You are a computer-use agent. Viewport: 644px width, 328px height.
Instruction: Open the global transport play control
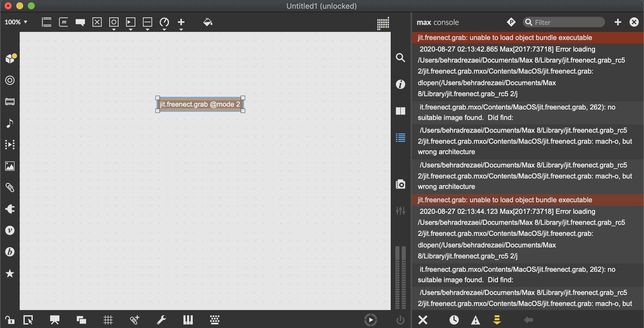point(371,320)
